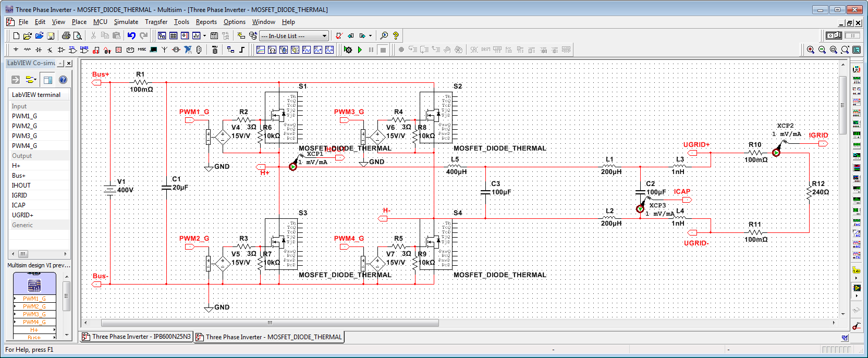This screenshot has height=358, width=868.
Task: Open the Grapher dropdown arrow
Action: [x=204, y=36]
